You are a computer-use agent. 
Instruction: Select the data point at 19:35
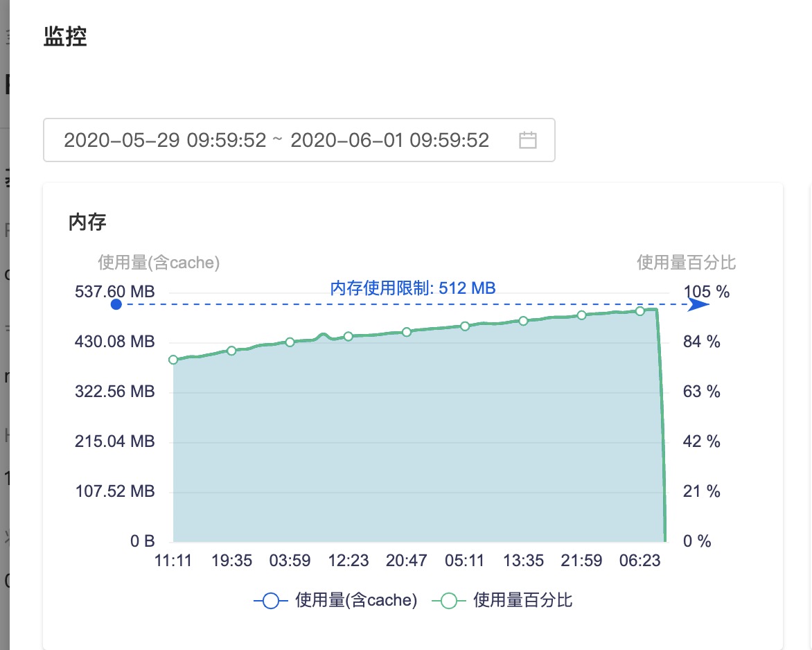(x=232, y=351)
